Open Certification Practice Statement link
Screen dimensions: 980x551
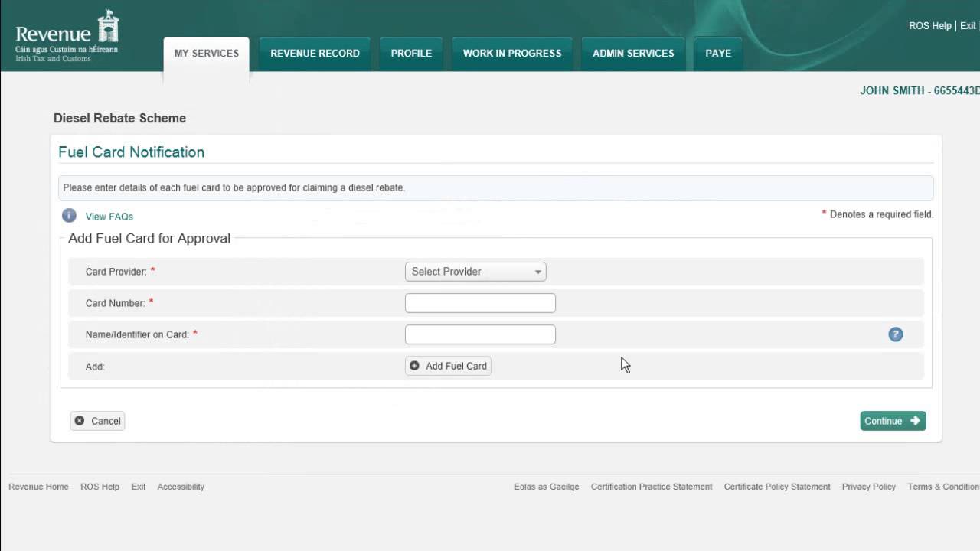[x=652, y=487]
